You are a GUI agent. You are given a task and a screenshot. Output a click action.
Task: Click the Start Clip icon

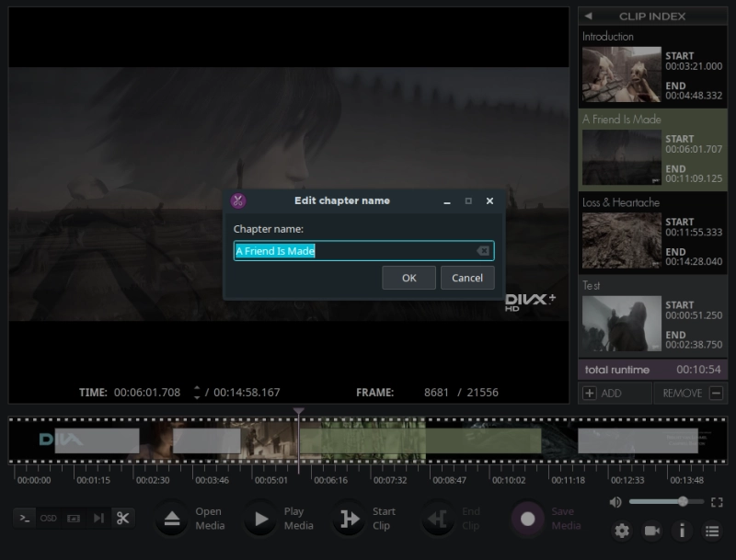(350, 519)
